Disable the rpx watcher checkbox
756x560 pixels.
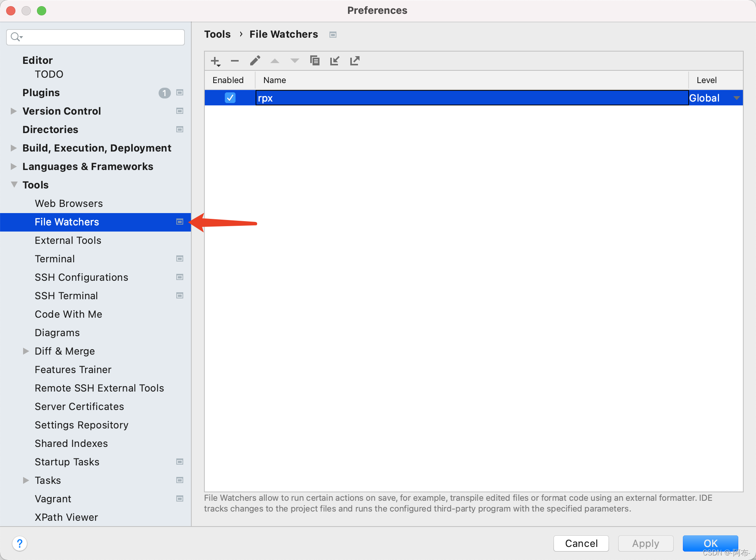230,98
